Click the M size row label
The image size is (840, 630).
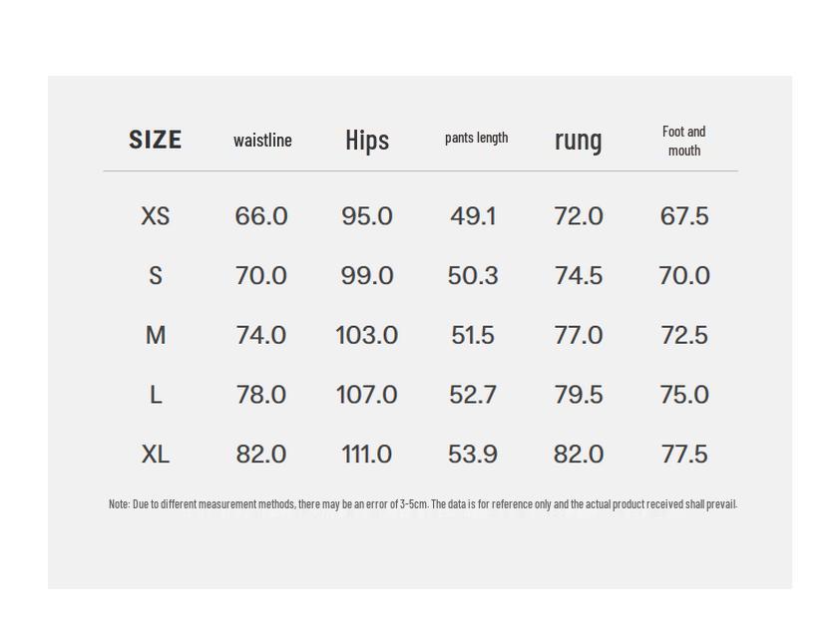(x=156, y=336)
